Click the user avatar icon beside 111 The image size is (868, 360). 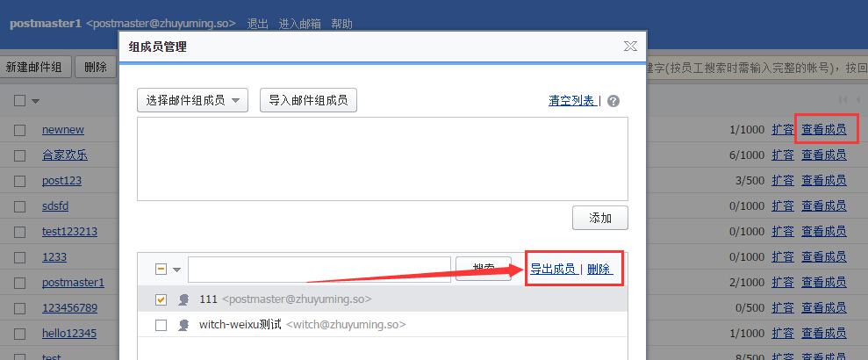(184, 299)
